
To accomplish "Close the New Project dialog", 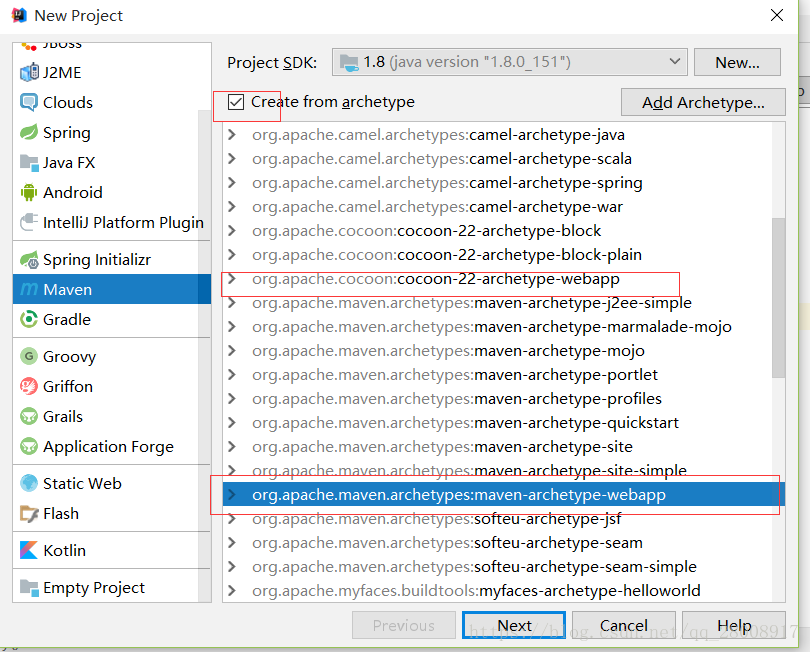I will pos(776,15).
